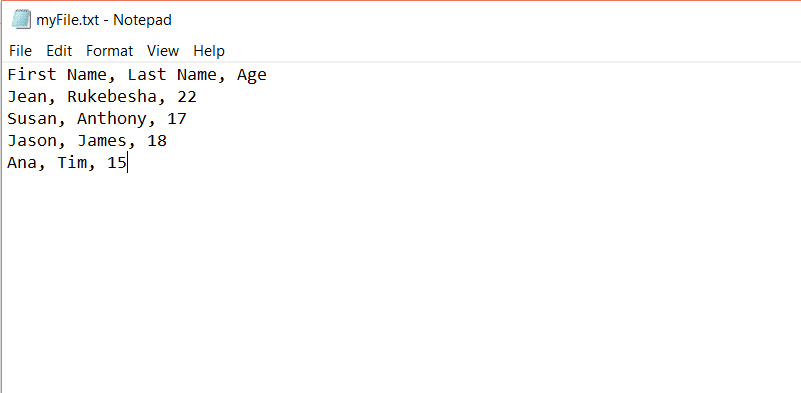Click on Age in the header line
This screenshot has height=393, width=801.
coord(252,76)
